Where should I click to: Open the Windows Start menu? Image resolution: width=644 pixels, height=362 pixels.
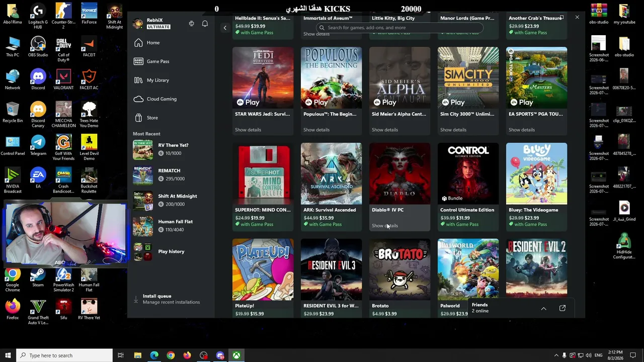coord(8,355)
